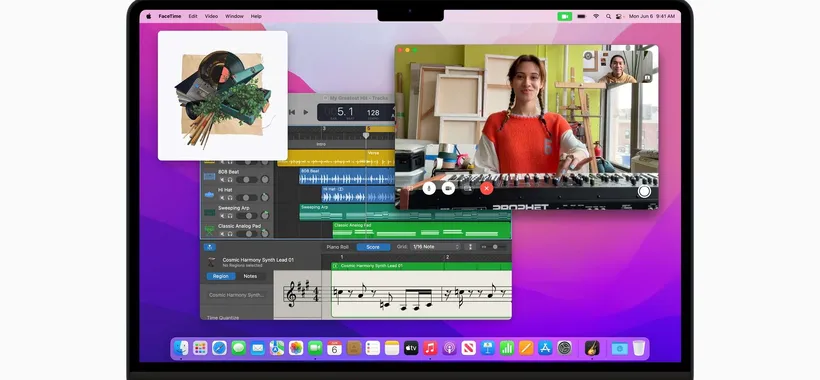Click the 808 Beat track pan knob
Viewport: 820px width, 380px height.
265,180
